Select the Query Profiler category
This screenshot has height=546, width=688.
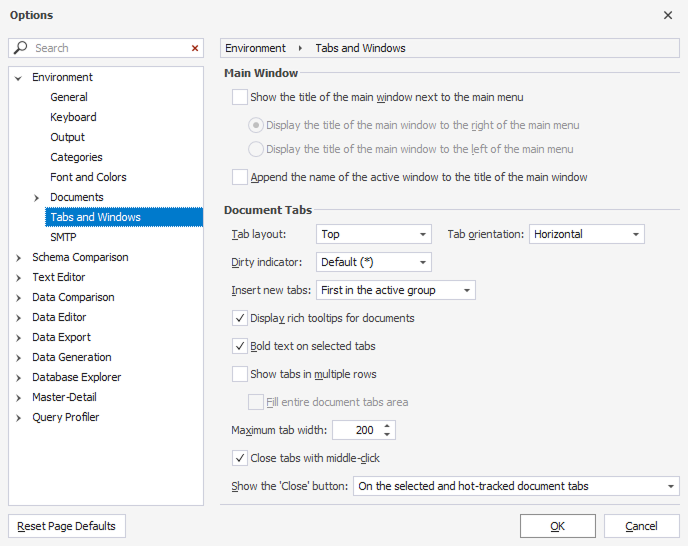tap(66, 417)
